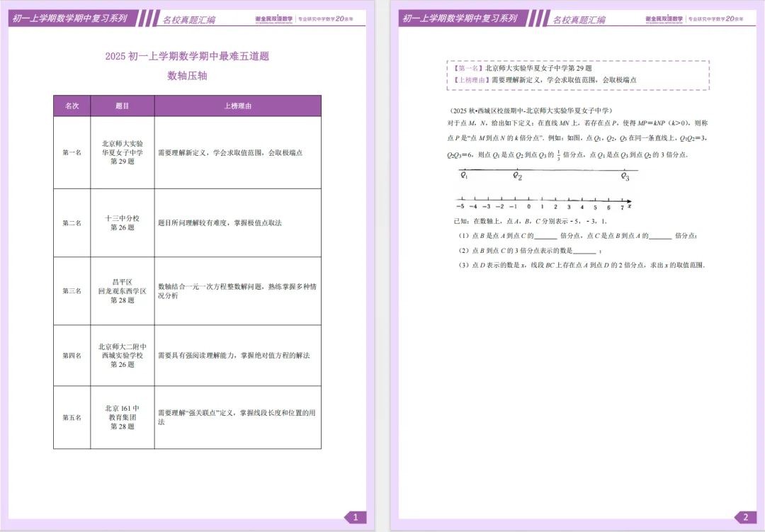Click the "谢金民双减数学" logo on page 1
This screenshot has width=765, height=532.
(x=273, y=19)
